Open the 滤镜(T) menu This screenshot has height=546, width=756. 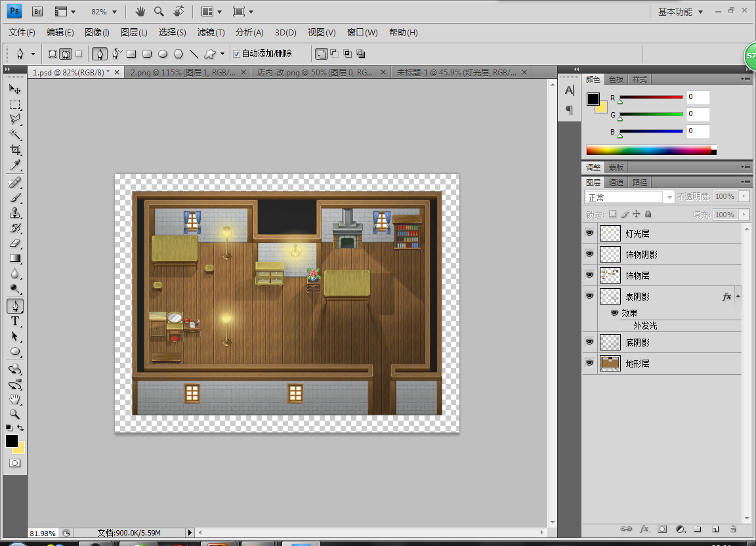(211, 32)
